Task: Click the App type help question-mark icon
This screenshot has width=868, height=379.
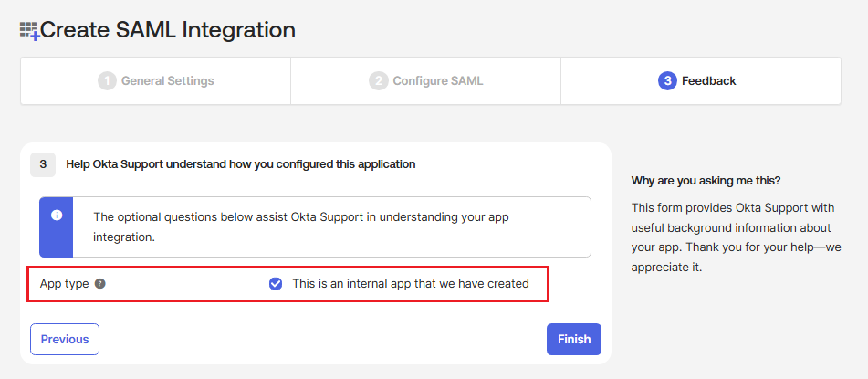Action: 99,284
